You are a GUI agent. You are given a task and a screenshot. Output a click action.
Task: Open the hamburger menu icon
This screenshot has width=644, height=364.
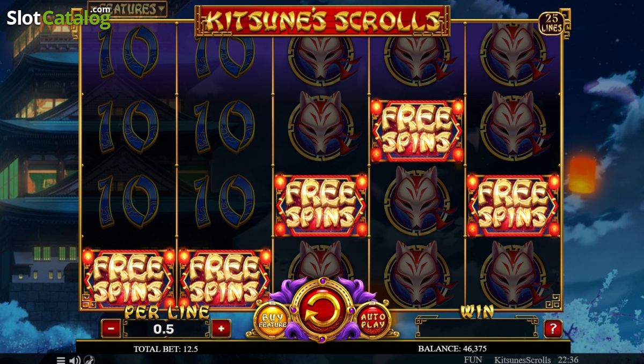coord(61,360)
